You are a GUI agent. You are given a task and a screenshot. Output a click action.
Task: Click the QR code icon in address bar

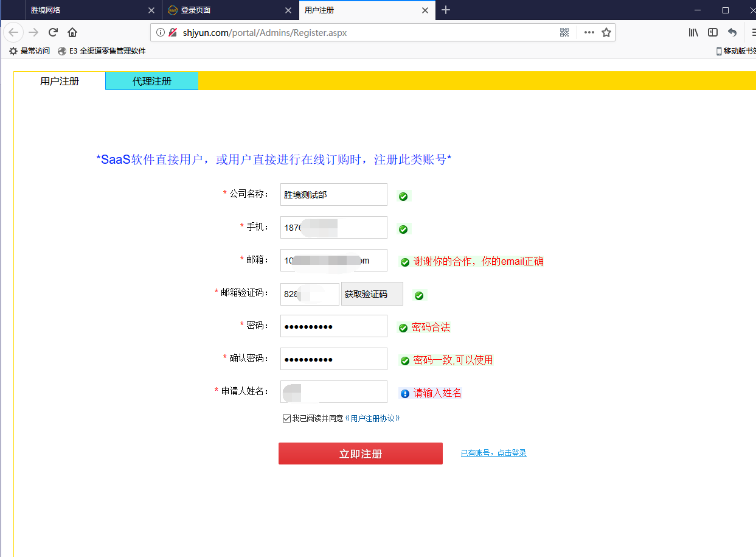coord(564,32)
